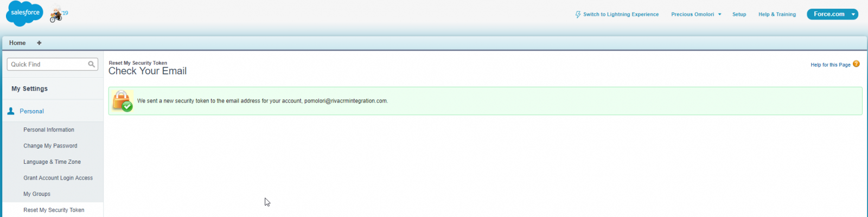
Task: Open Language & Time Zone settings
Action: pos(52,162)
